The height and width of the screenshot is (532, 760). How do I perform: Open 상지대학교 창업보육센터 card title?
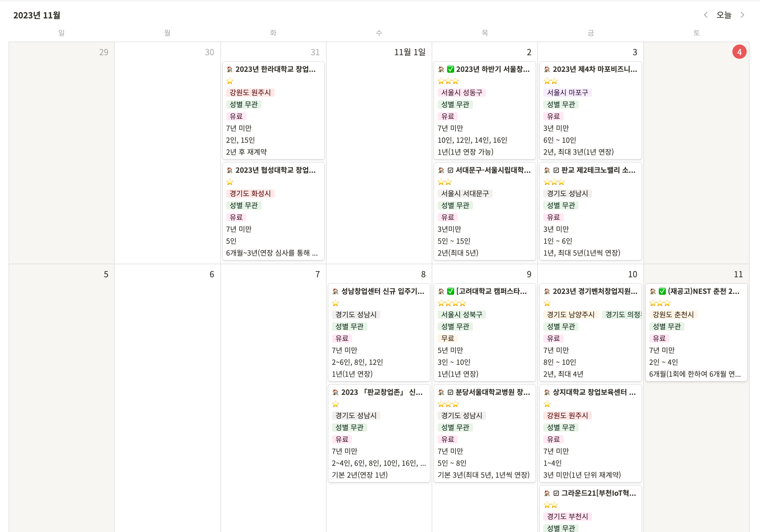pyautogui.click(x=594, y=392)
